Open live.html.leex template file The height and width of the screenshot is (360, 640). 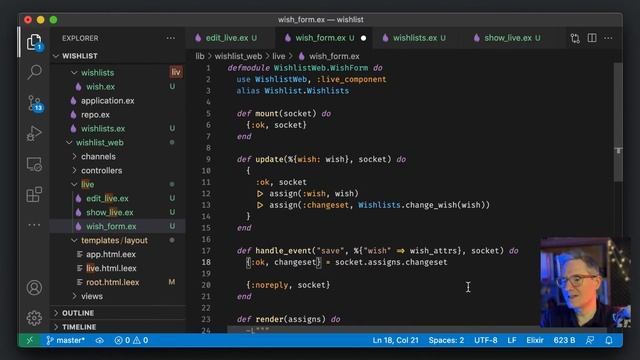pyautogui.click(x=118, y=268)
